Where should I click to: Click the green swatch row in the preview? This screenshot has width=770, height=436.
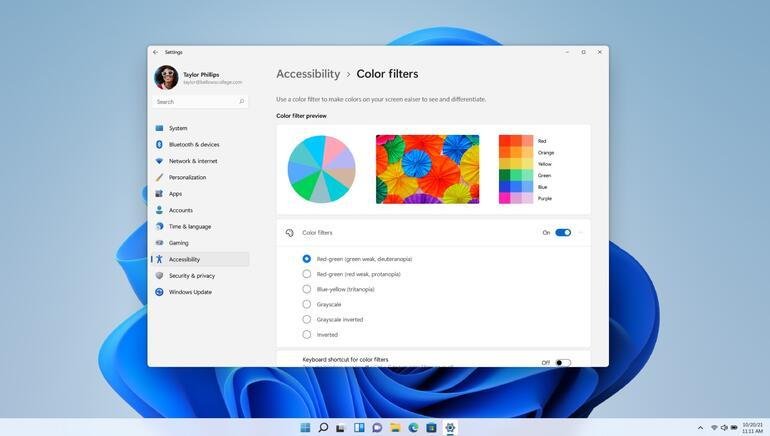coord(516,175)
